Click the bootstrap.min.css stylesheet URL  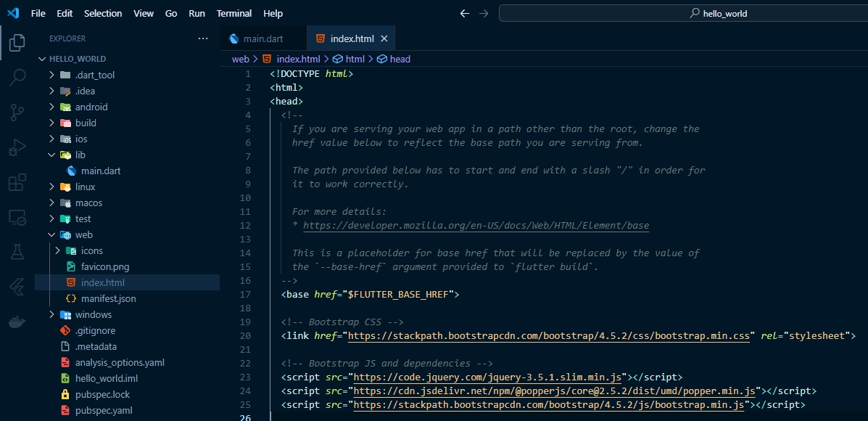(549, 335)
